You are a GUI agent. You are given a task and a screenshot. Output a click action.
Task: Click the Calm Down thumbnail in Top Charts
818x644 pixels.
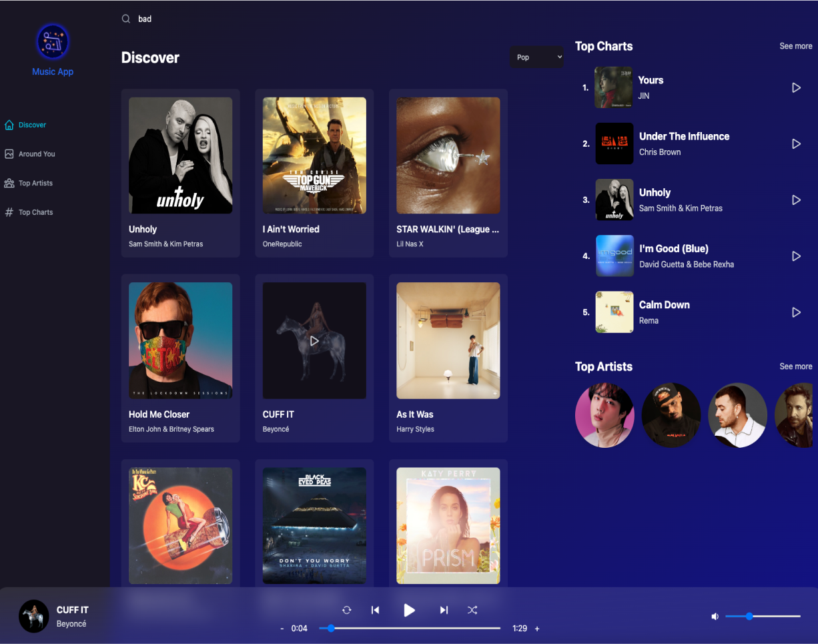[615, 312]
